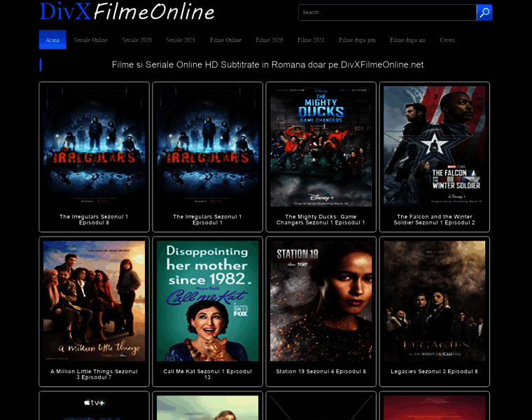Navigate to Filme Online tab
Viewport: 532px width, 420px height.
pyautogui.click(x=225, y=40)
